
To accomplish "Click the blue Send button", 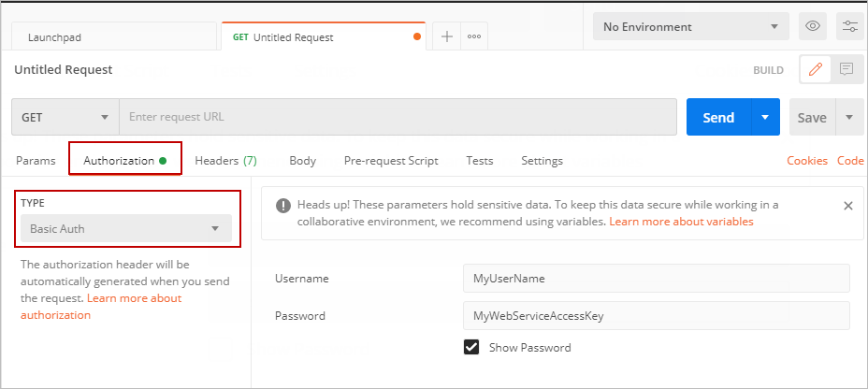I will 718,118.
